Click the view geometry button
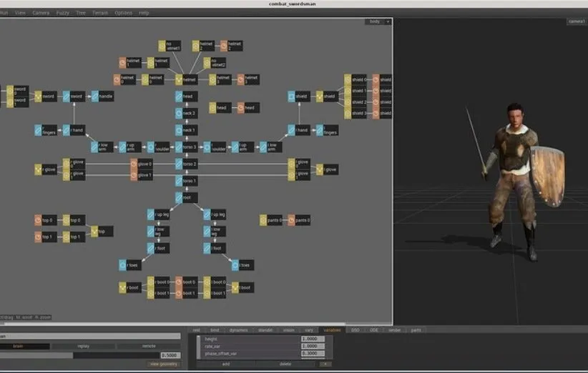The height and width of the screenshot is (373, 588). (x=164, y=364)
